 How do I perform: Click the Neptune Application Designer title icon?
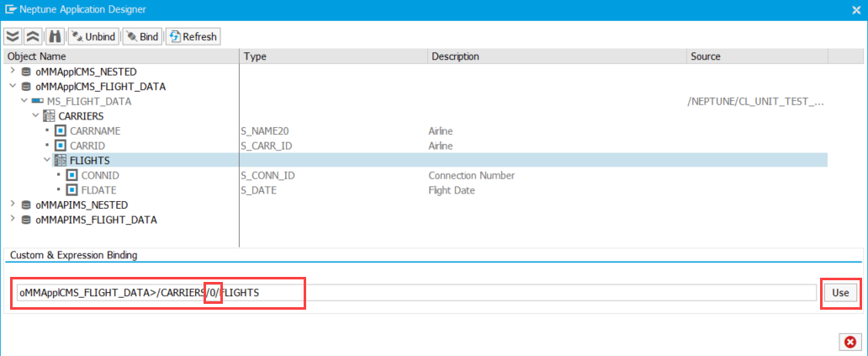click(x=9, y=9)
